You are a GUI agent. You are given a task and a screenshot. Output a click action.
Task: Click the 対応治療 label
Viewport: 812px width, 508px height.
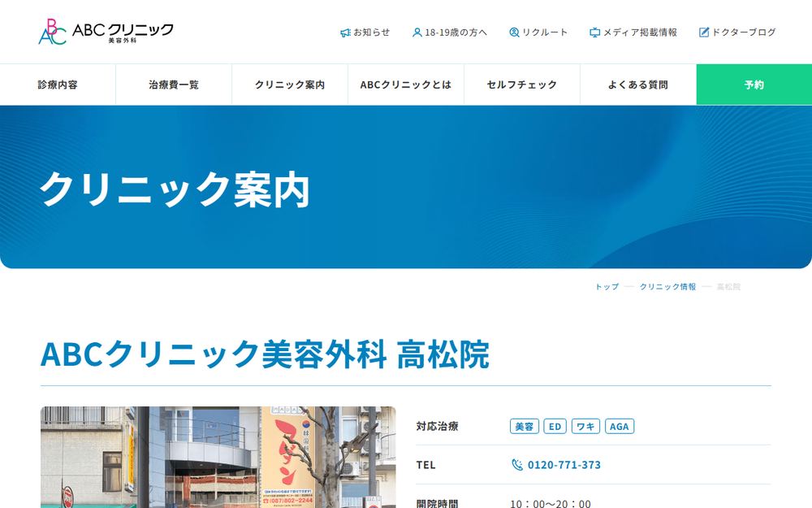437,426
